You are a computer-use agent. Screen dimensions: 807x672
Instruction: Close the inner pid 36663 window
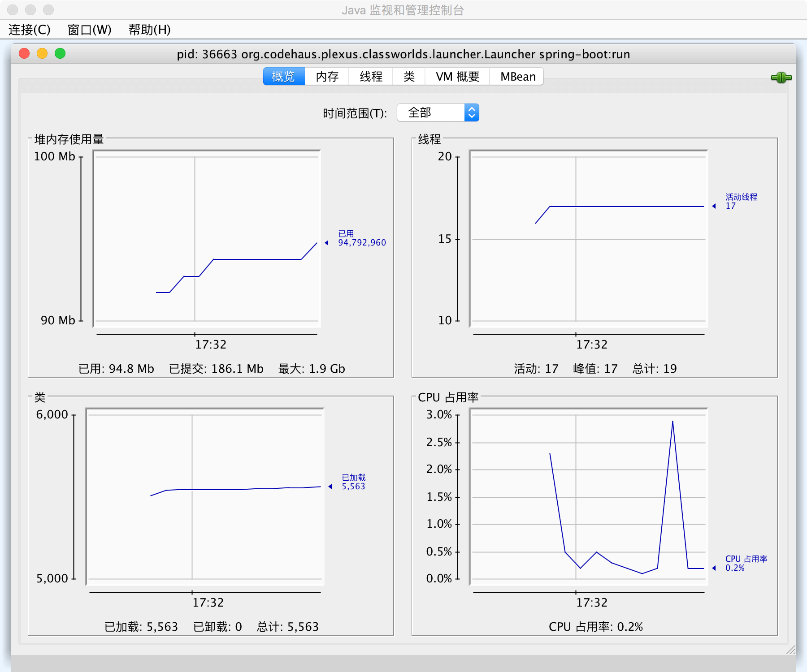click(x=24, y=54)
